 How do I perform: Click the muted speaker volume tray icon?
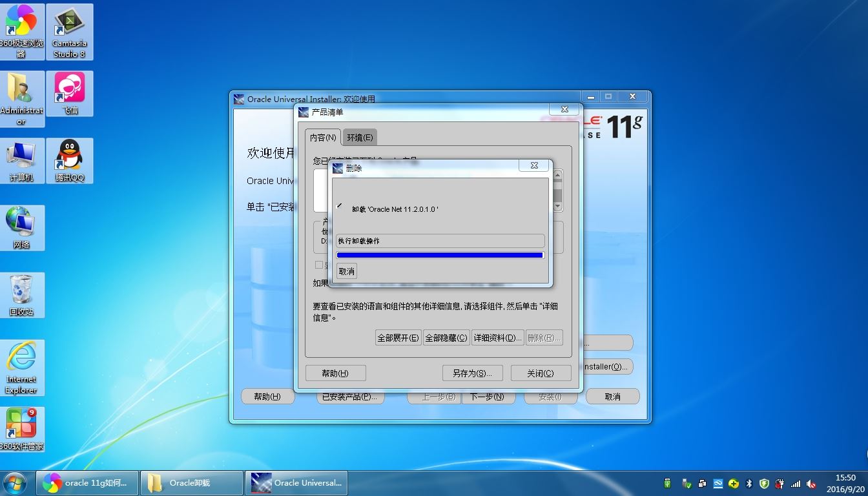pos(812,483)
